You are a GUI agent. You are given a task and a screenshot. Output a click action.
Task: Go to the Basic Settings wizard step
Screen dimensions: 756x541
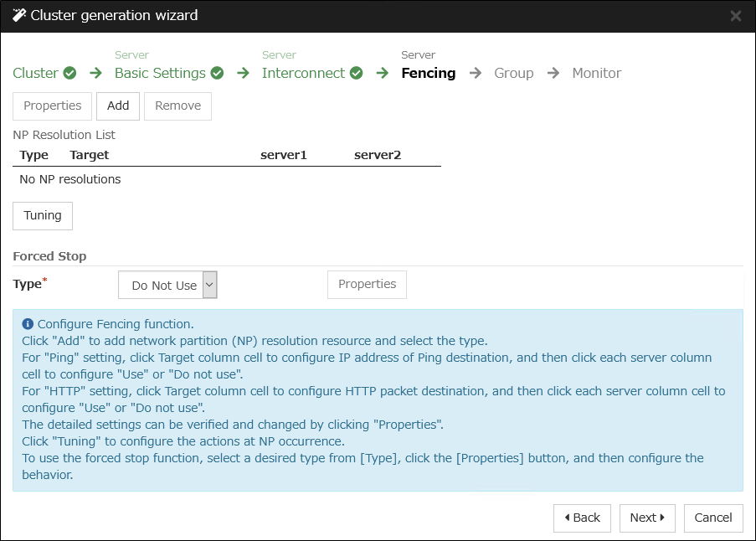160,73
